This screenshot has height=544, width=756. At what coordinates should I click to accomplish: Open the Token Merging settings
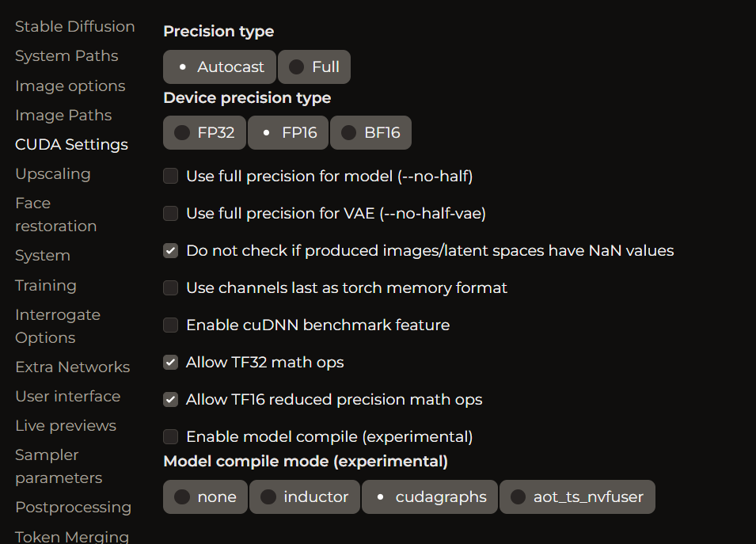tap(71, 536)
